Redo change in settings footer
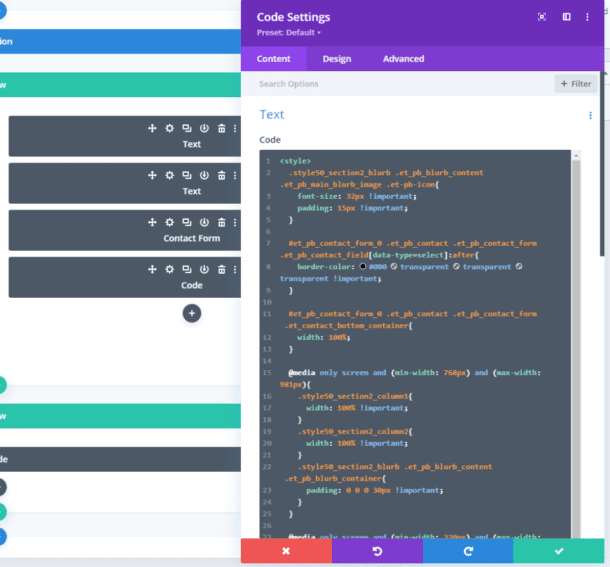The image size is (610, 567). coord(468,551)
